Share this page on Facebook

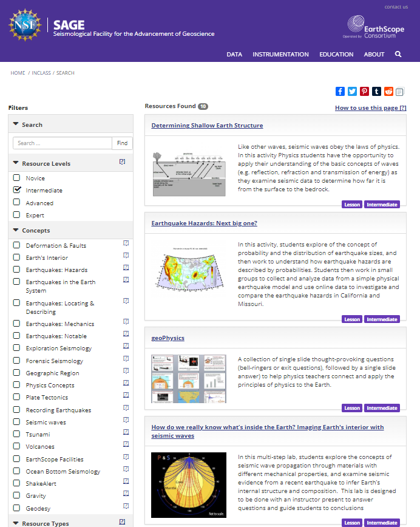tap(340, 91)
